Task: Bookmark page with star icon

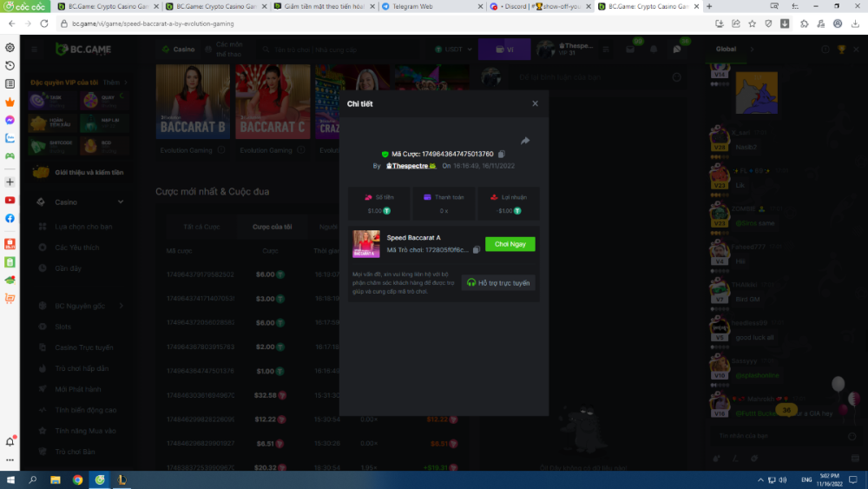Action: [752, 23]
